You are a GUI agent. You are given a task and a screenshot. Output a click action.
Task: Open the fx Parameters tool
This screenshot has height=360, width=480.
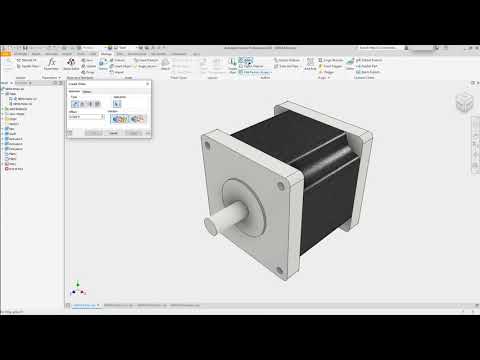51,64
